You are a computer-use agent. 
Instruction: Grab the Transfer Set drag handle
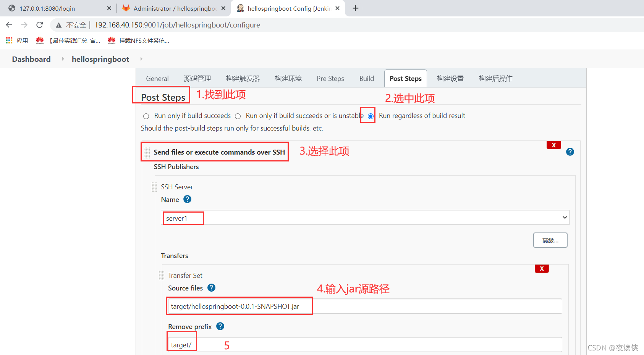point(162,276)
